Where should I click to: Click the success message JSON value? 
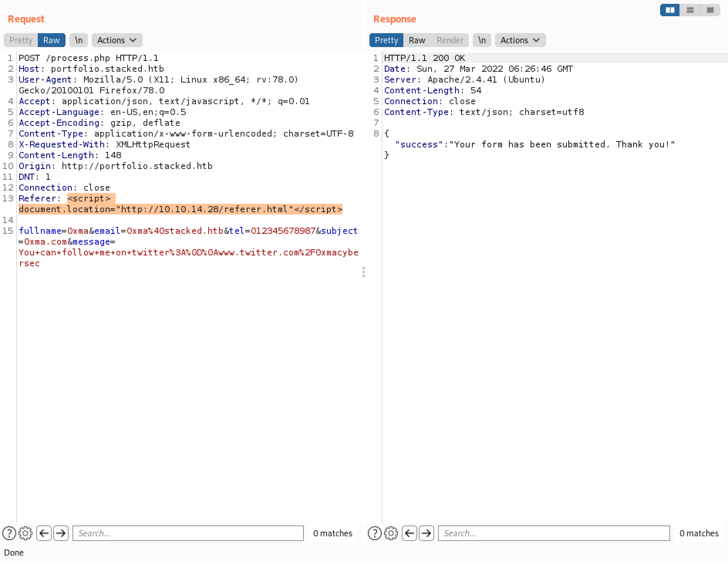pos(562,144)
